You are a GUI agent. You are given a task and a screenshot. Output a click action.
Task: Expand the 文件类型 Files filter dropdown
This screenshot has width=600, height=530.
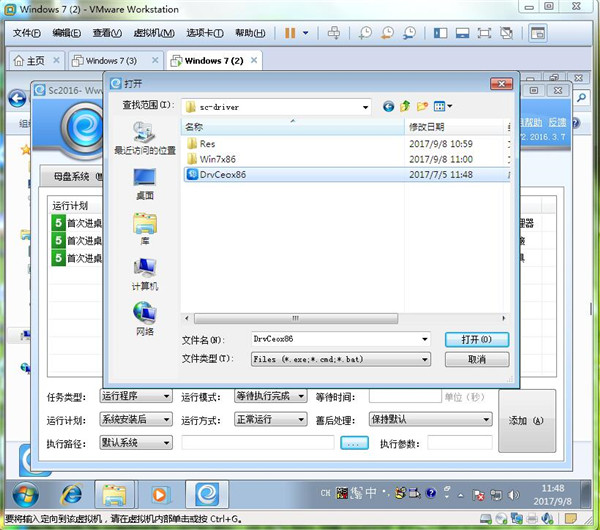point(424,359)
